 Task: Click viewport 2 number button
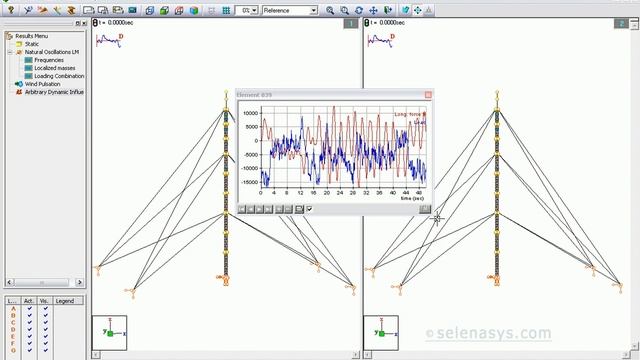click(622, 24)
